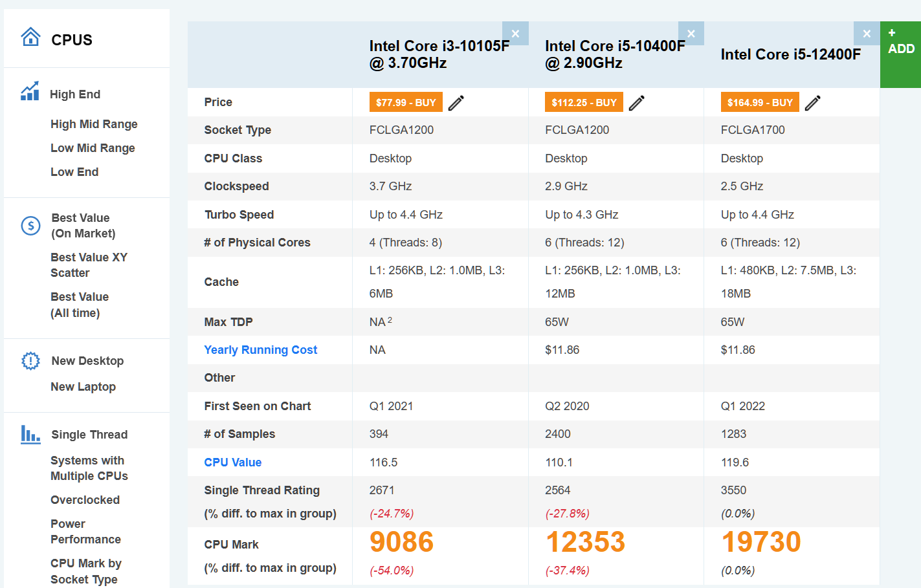This screenshot has width=921, height=588.
Task: Click the CPU Mark score 19730
Action: pyautogui.click(x=761, y=542)
